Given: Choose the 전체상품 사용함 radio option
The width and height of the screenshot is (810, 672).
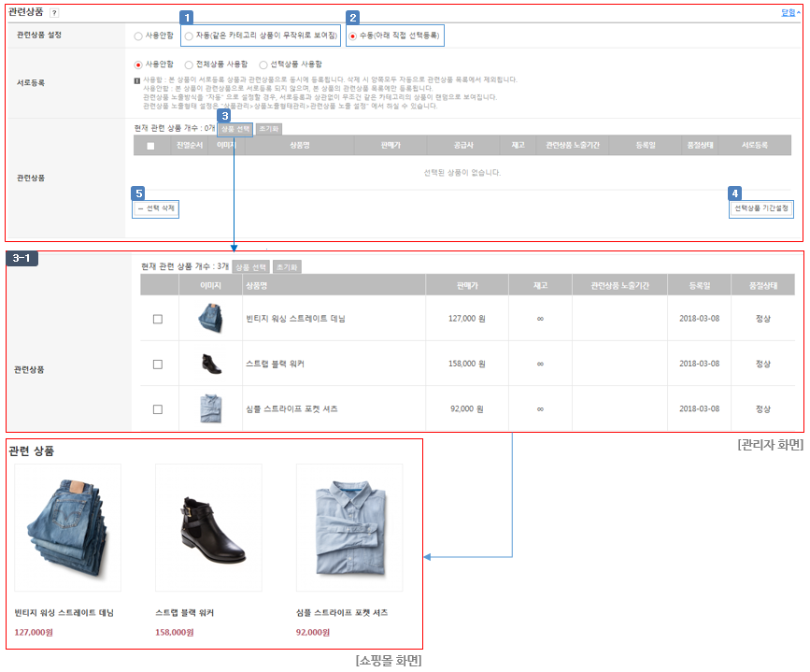Looking at the screenshot, I should pyautogui.click(x=189, y=64).
